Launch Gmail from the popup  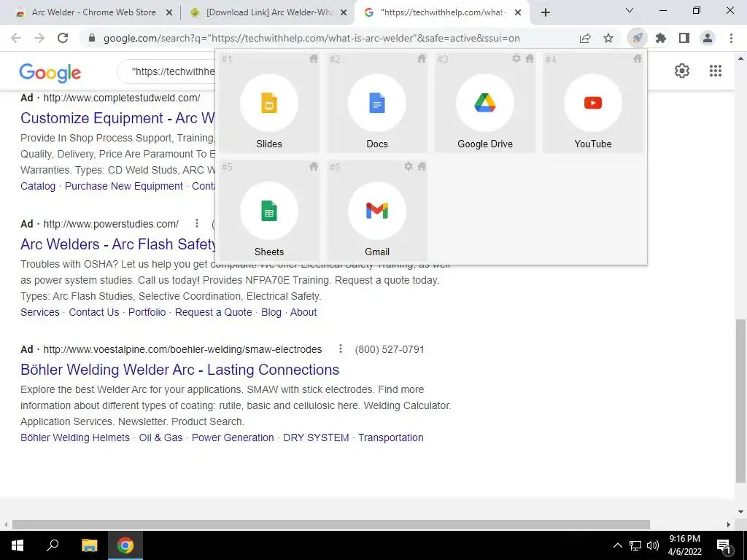pyautogui.click(x=377, y=211)
